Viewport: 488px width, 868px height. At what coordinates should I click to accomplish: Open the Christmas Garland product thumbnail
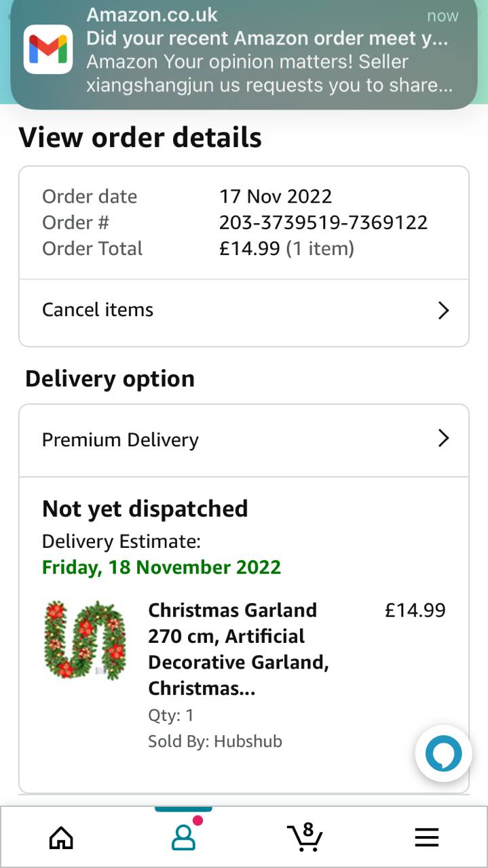point(85,639)
